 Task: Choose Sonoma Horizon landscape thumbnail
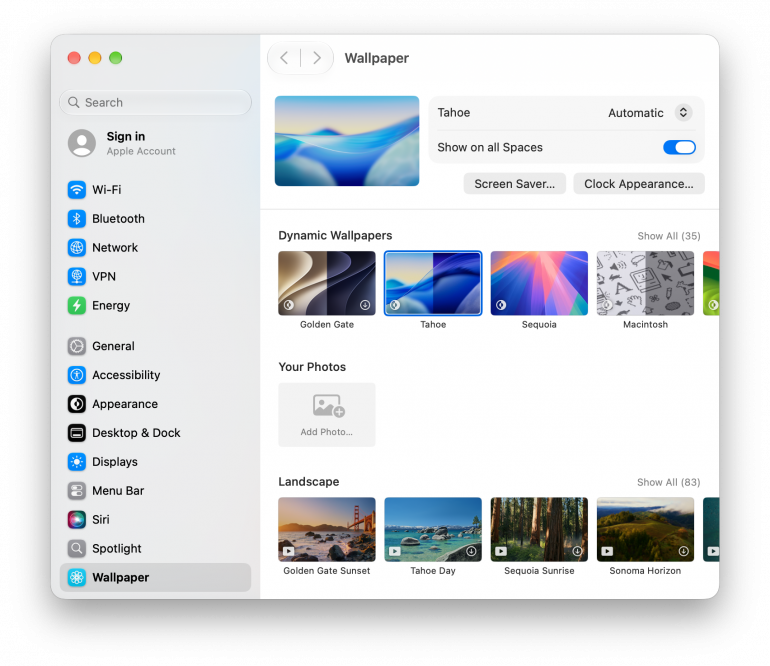(x=645, y=529)
